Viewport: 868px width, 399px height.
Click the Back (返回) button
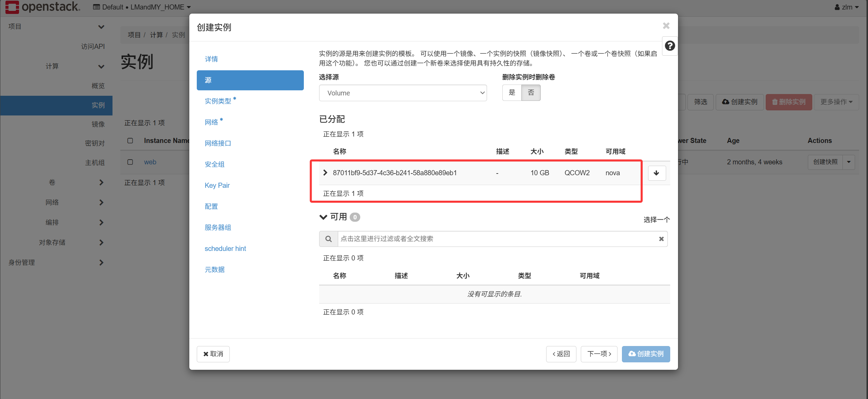561,354
